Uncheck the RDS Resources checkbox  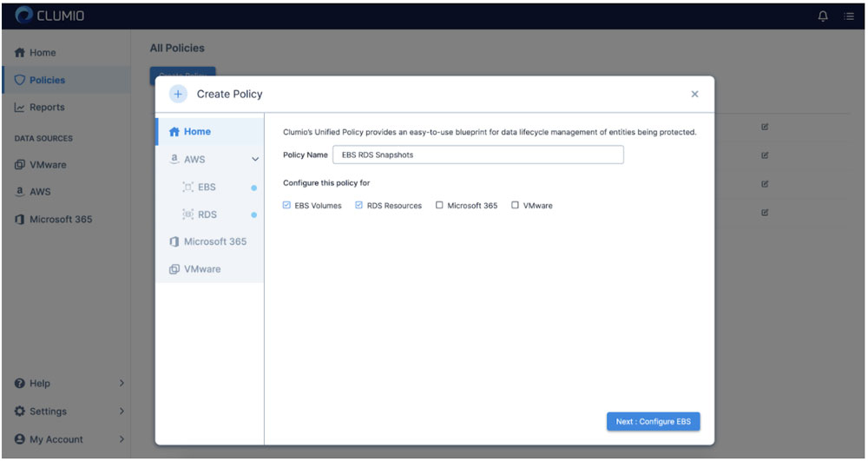click(359, 205)
